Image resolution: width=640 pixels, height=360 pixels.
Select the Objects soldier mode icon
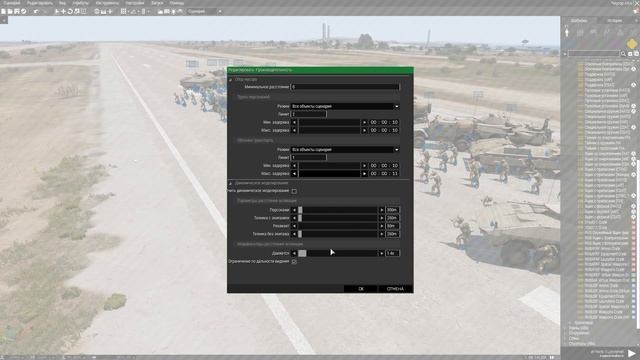point(567,32)
